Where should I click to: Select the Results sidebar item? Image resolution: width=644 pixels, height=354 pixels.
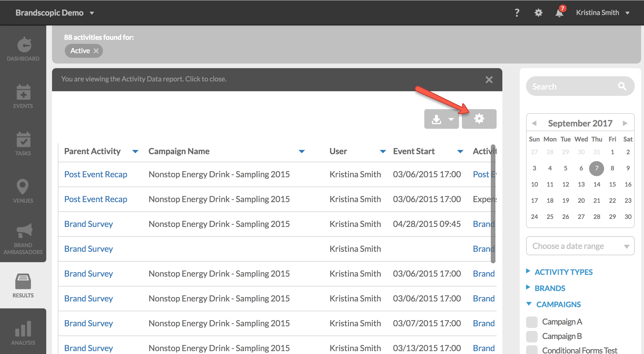(23, 285)
